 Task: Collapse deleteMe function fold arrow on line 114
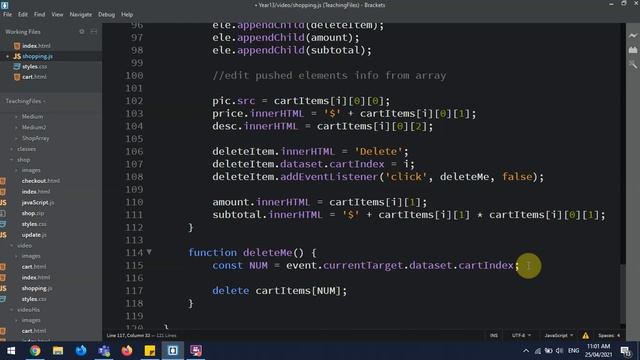(149, 252)
